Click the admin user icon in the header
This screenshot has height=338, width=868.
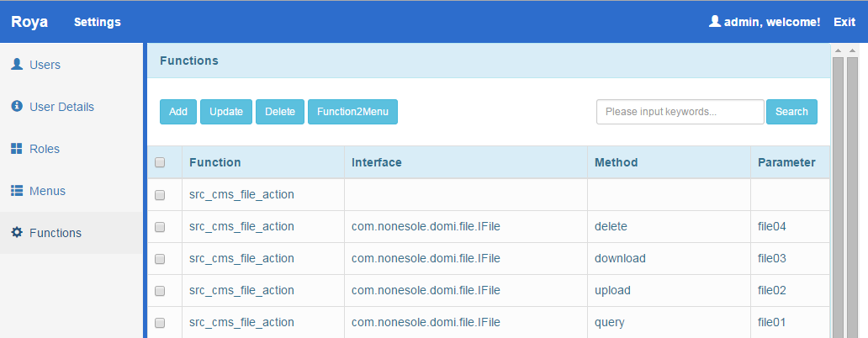point(715,22)
